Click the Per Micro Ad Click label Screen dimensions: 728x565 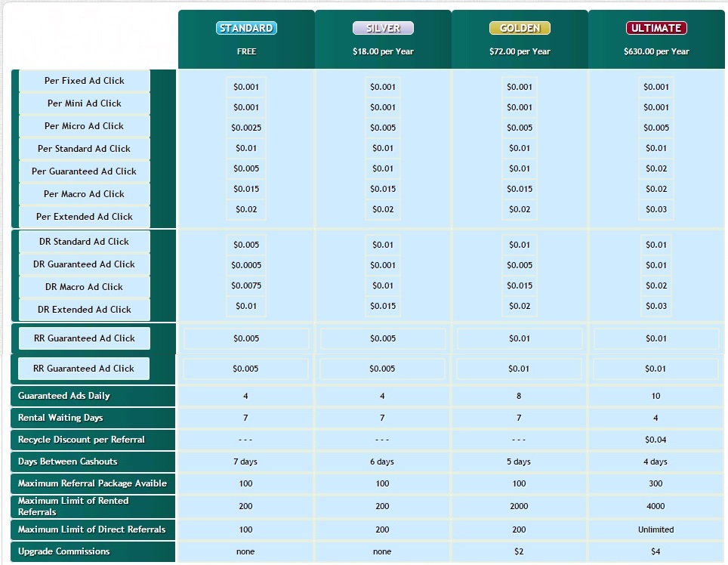(x=85, y=126)
